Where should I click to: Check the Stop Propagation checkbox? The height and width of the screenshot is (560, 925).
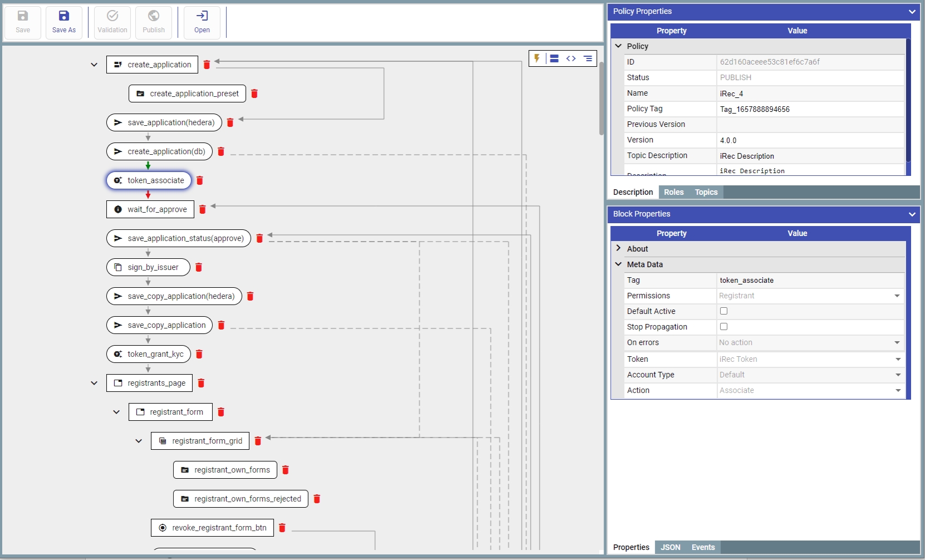click(723, 327)
